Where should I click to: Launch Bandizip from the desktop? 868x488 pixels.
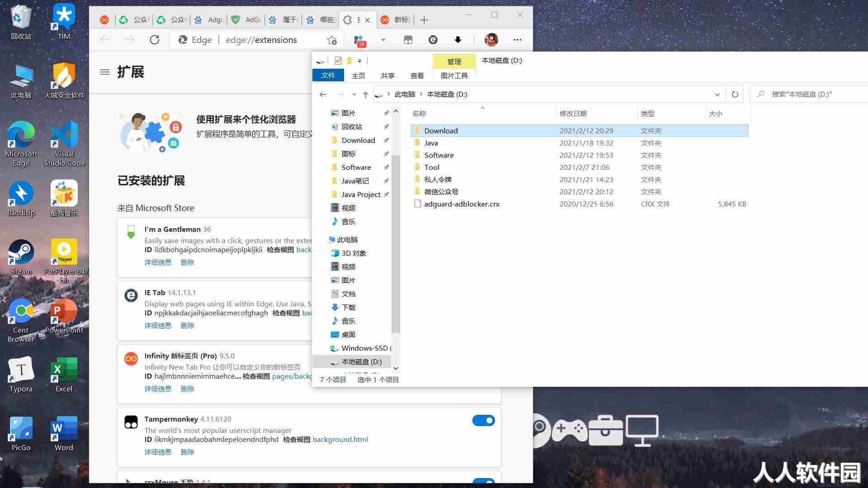[21, 199]
